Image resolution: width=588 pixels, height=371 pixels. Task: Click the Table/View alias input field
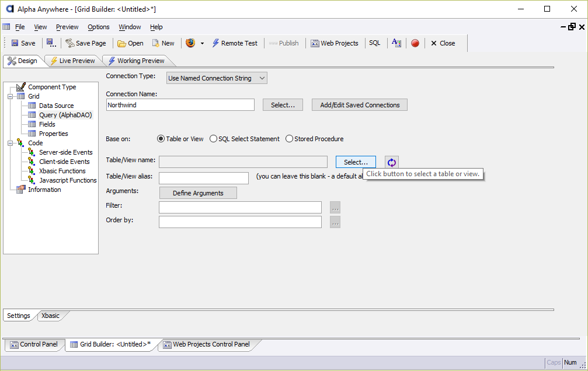204,178
